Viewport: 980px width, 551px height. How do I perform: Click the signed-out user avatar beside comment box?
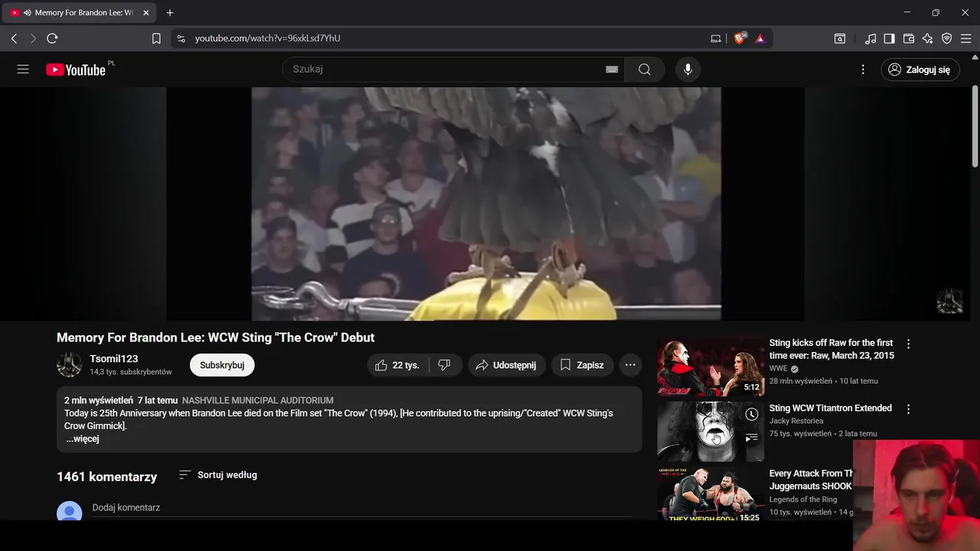[x=69, y=512]
